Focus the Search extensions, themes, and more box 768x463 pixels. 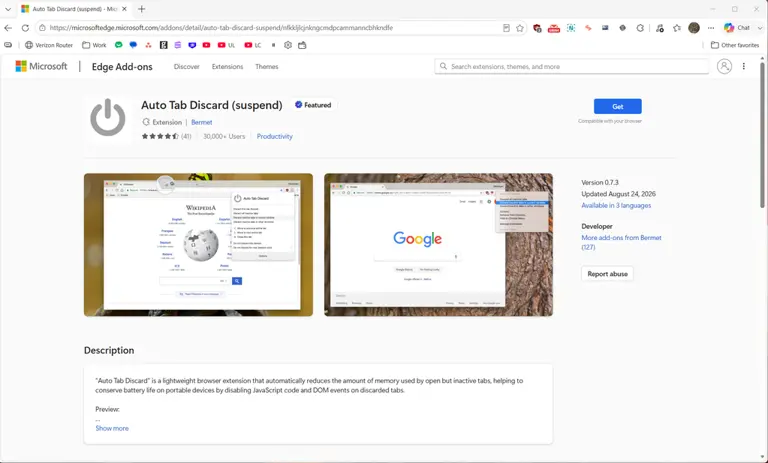[572, 66]
